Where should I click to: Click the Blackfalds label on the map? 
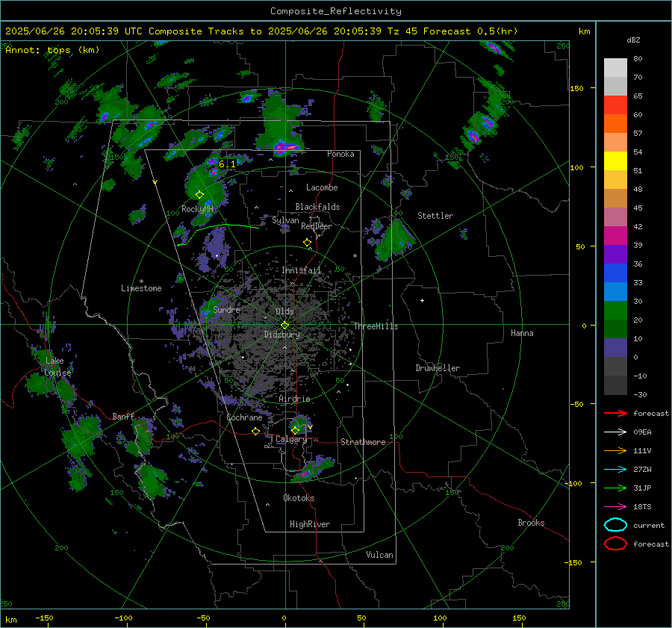point(317,207)
